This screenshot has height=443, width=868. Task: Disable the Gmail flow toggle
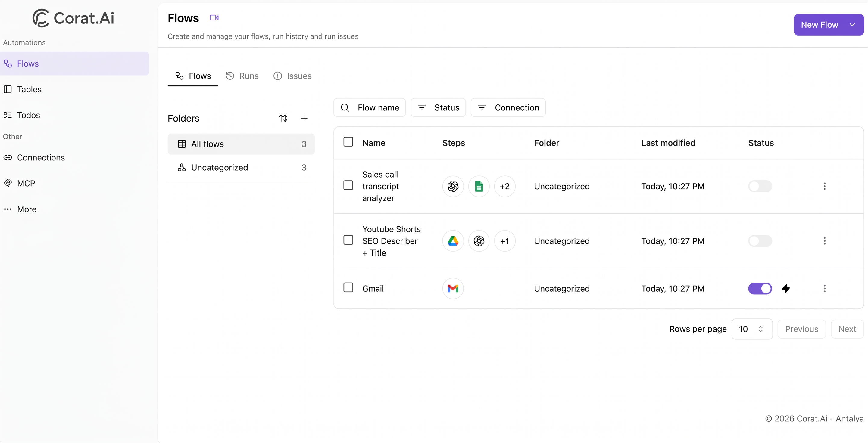(x=760, y=289)
